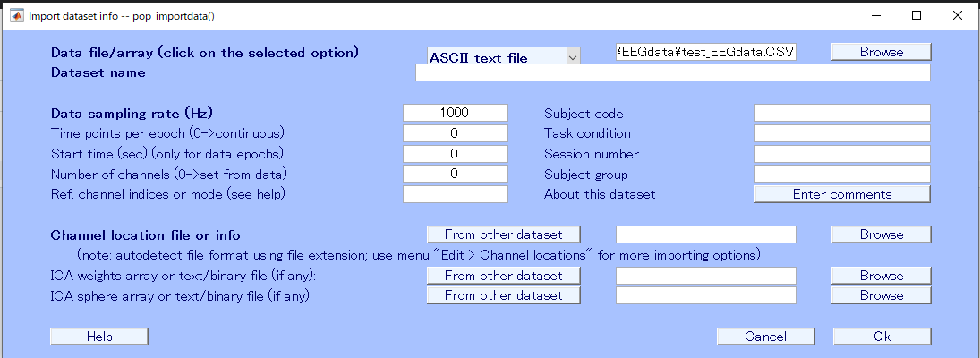Click From other dataset for channel location

point(504,234)
